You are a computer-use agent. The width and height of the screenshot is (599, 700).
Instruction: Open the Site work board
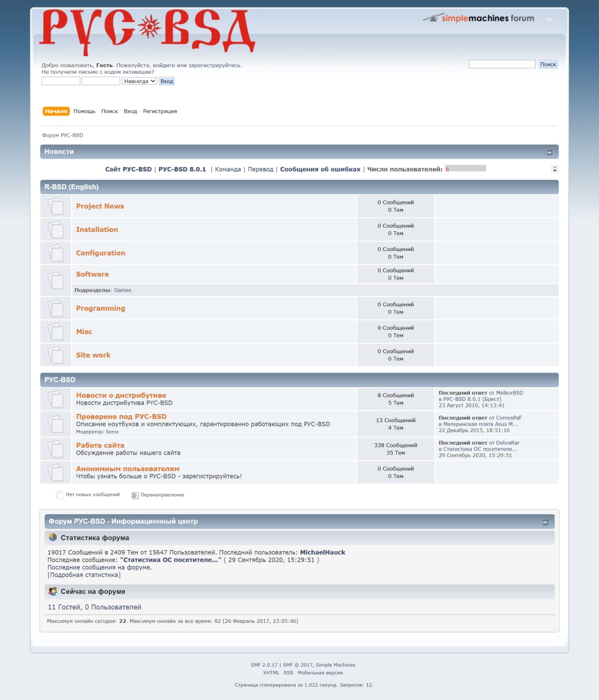point(93,355)
